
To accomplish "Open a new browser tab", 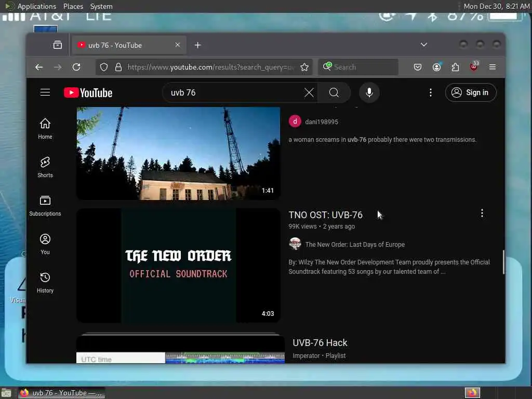I will [198, 45].
